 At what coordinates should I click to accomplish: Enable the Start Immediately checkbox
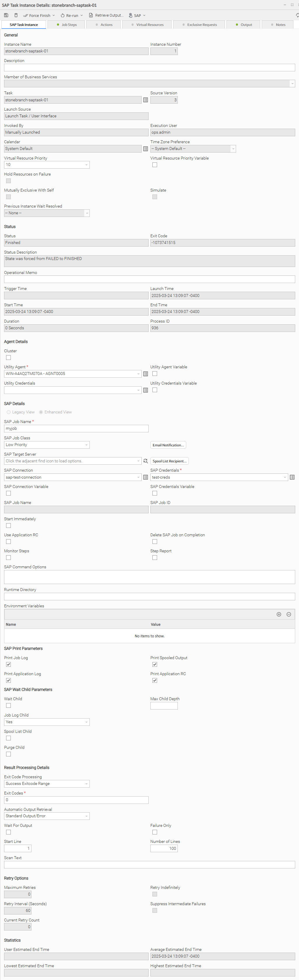(x=8, y=526)
